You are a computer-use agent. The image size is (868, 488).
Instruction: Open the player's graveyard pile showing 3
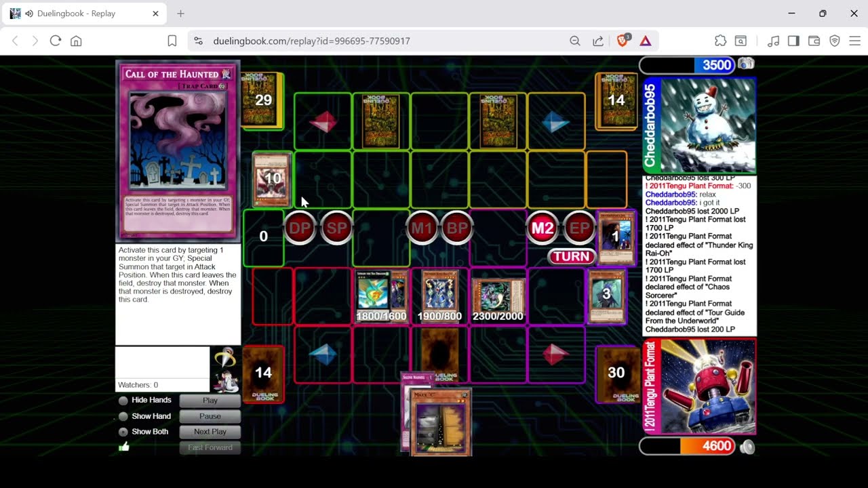coord(606,296)
